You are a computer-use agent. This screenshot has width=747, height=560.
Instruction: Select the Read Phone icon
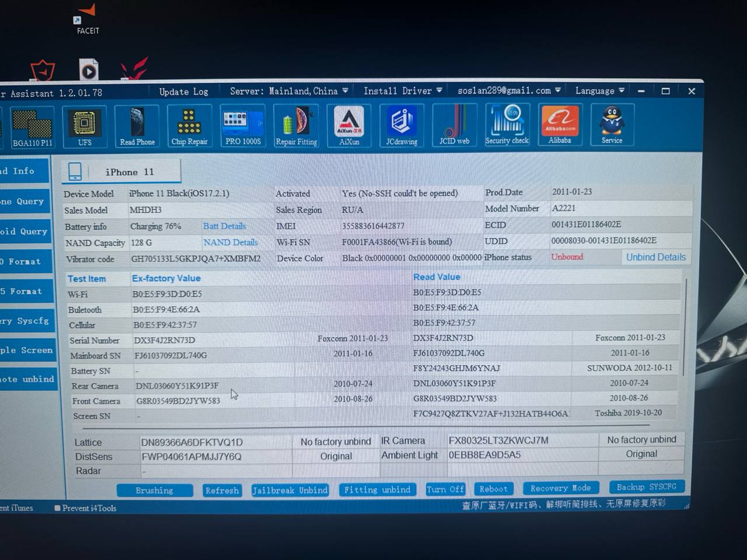click(137, 126)
